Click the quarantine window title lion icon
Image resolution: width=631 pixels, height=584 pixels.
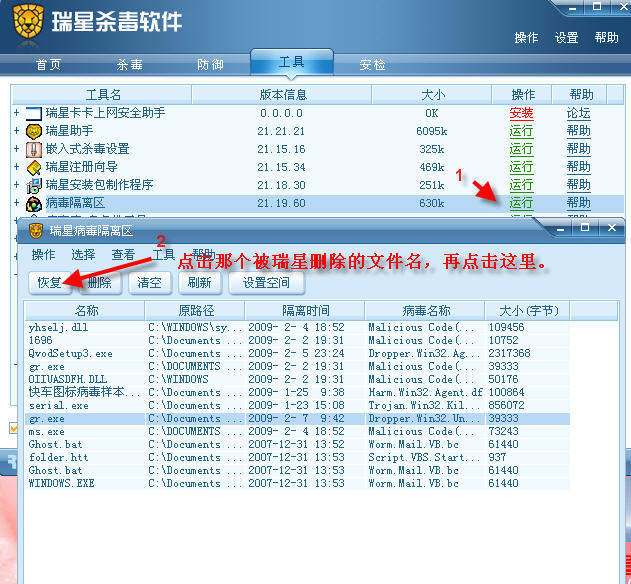[x=36, y=231]
